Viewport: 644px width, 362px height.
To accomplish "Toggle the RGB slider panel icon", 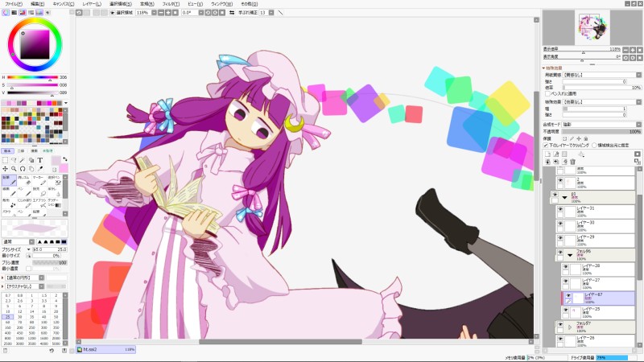I will pos(14,13).
